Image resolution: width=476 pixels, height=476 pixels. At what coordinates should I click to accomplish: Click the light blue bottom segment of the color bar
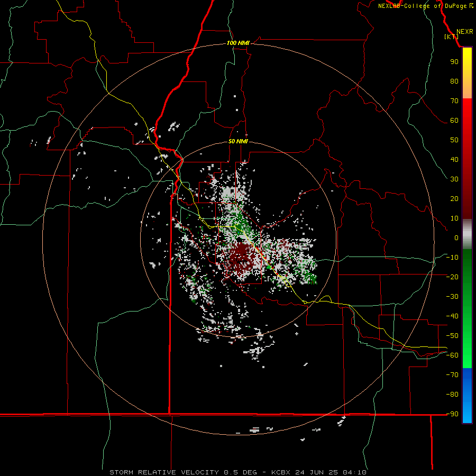point(467,411)
